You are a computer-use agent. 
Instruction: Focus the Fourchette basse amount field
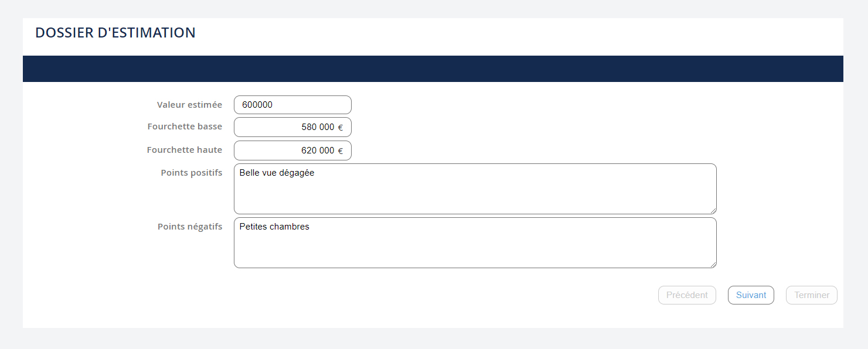[287, 127]
